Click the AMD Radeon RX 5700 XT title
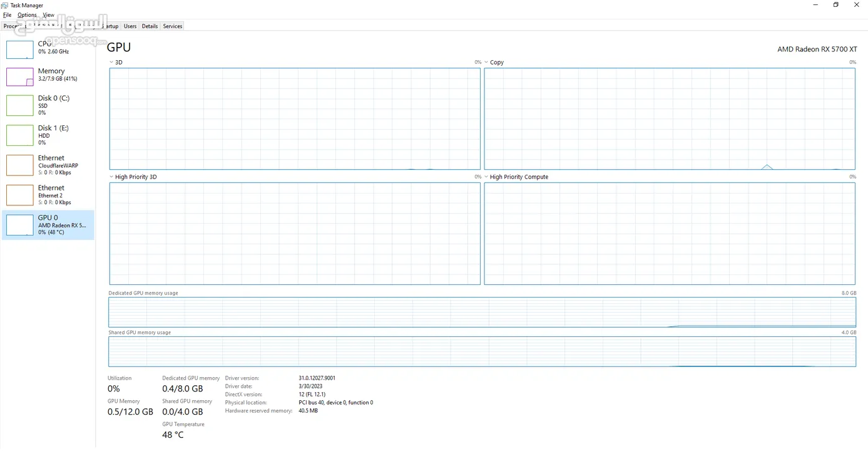The width and height of the screenshot is (868, 451). tap(817, 49)
